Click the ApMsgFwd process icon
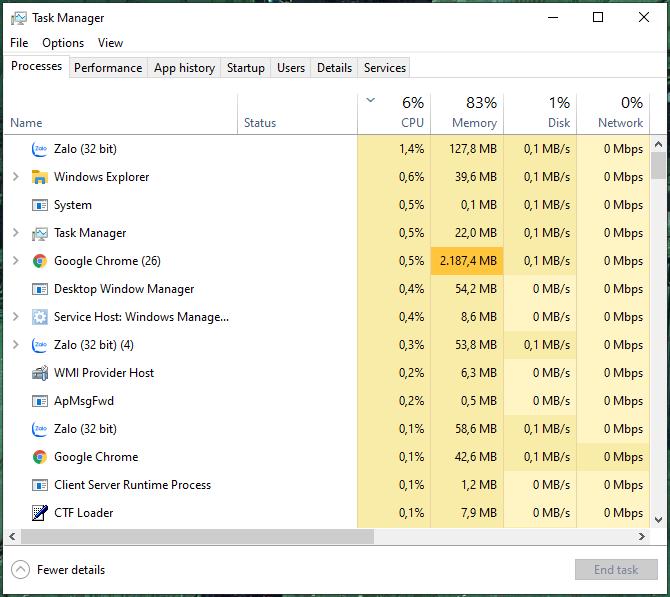Screen dimensions: 670x597 [39, 401]
